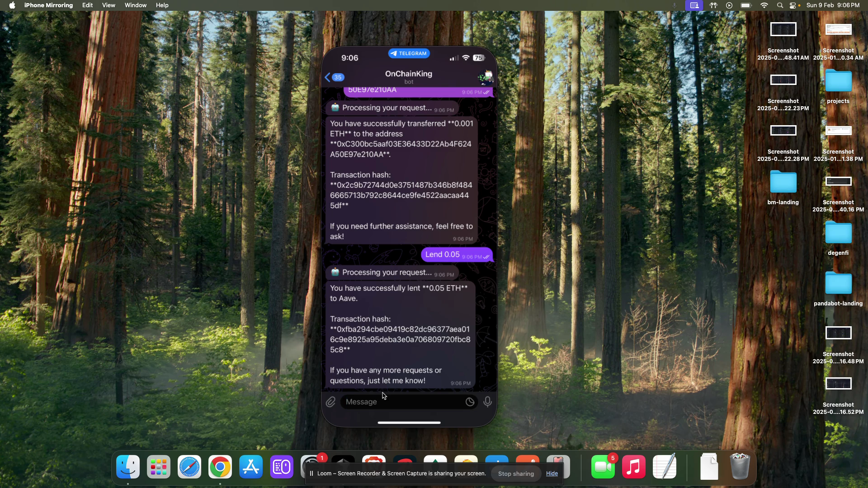The image size is (868, 488).
Task: Click the date and time in menu bar
Action: pyautogui.click(x=833, y=5)
